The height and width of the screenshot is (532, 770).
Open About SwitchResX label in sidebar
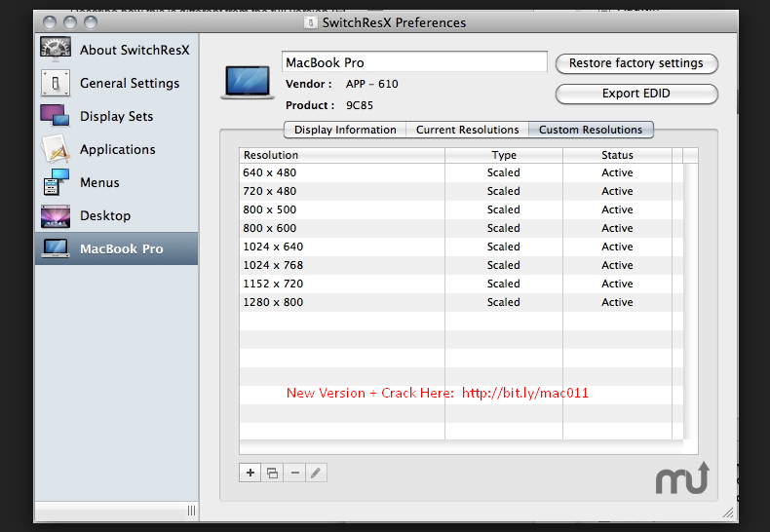tap(135, 50)
